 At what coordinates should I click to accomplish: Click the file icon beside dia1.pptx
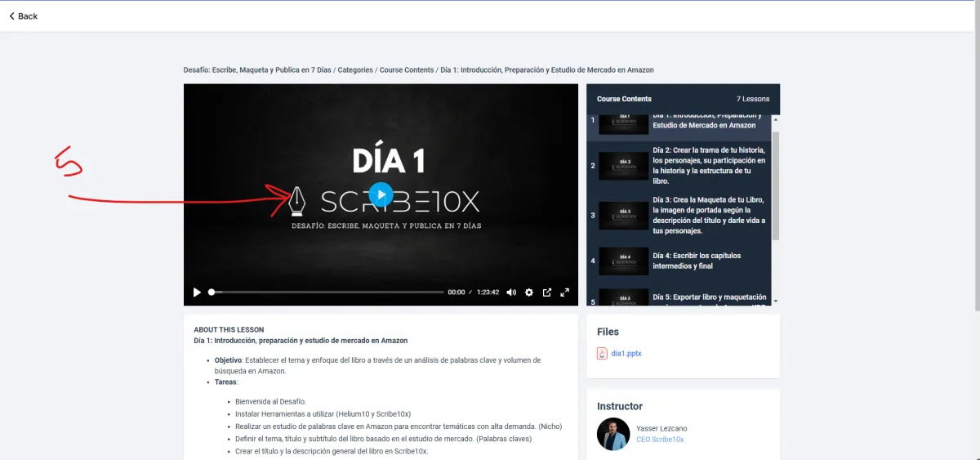[602, 353]
